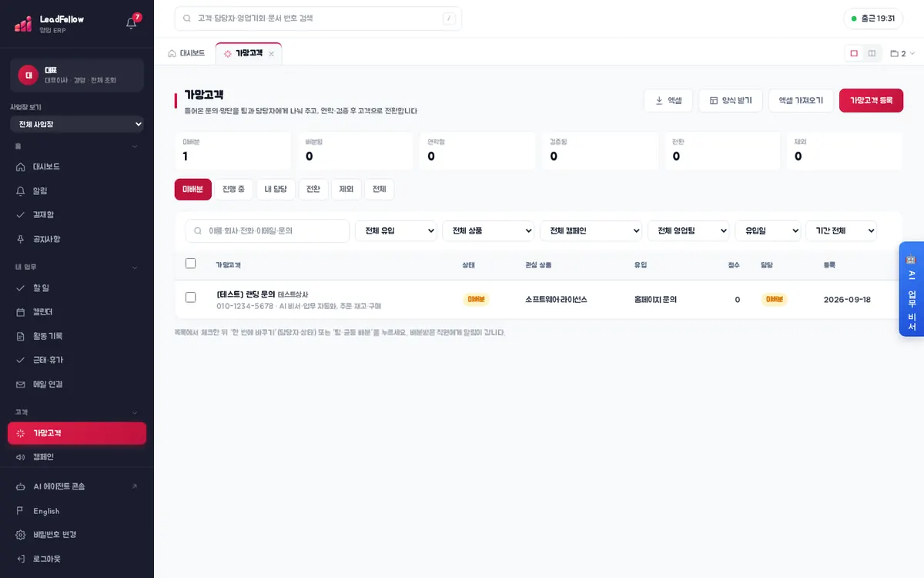Open the 전체 캠페인 filter dropdown
The width and height of the screenshot is (924, 578).
[x=591, y=230]
